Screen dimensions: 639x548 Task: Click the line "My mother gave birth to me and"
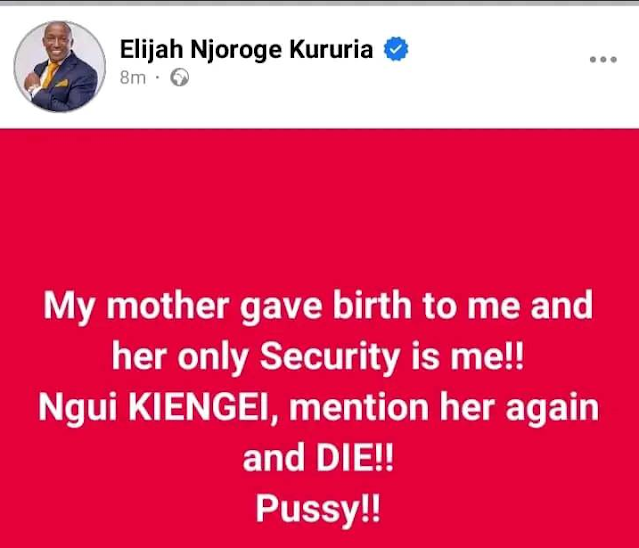(x=318, y=306)
